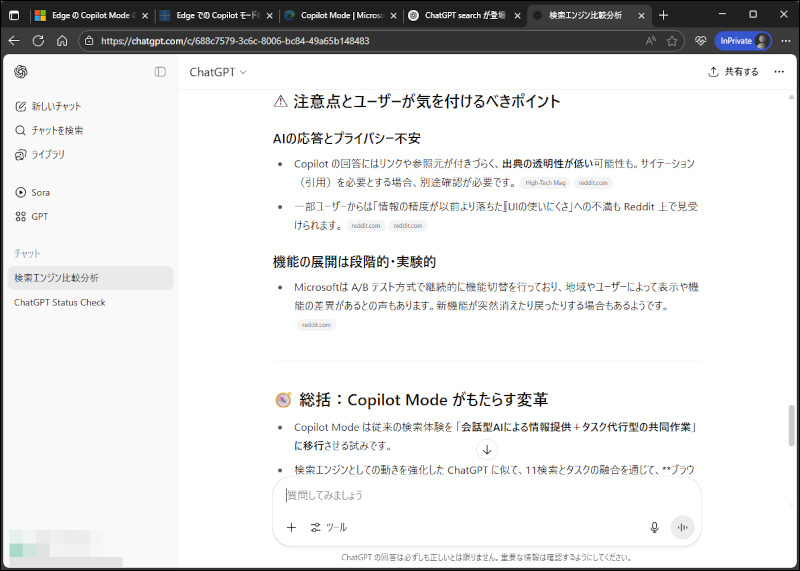Click the 共有する share button
Image resolution: width=800 pixels, height=571 pixels.
click(733, 72)
